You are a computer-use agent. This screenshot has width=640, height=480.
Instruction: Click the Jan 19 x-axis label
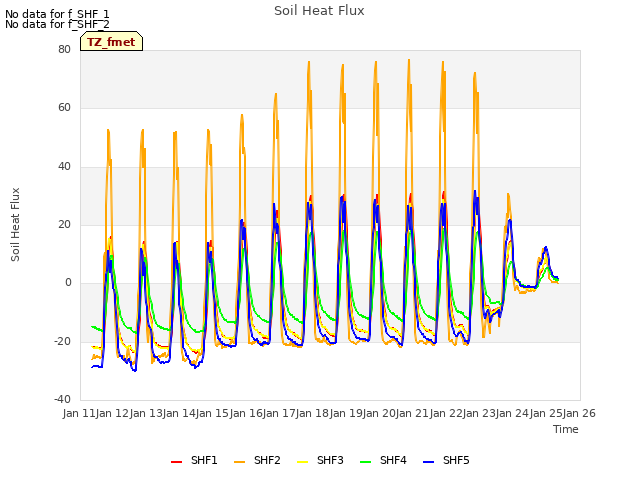[346, 413]
